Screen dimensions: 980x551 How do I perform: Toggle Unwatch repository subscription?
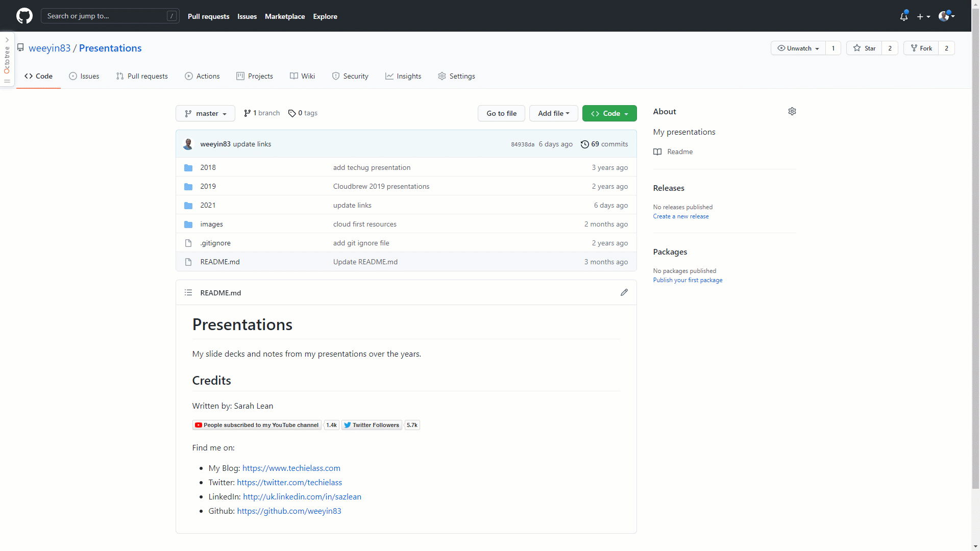[797, 48]
